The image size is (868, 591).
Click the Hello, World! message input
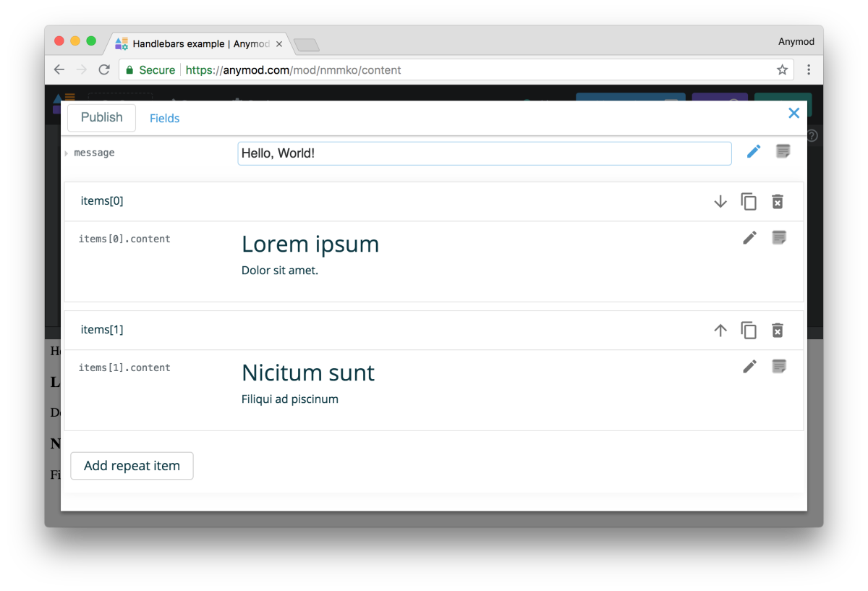tap(485, 153)
